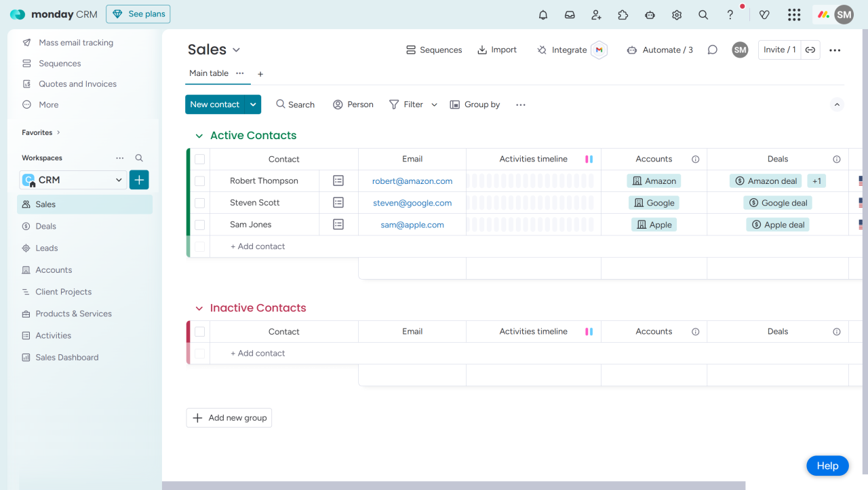Open the robert@amazon.com email link
Screen dimensions: 868x490
point(412,181)
